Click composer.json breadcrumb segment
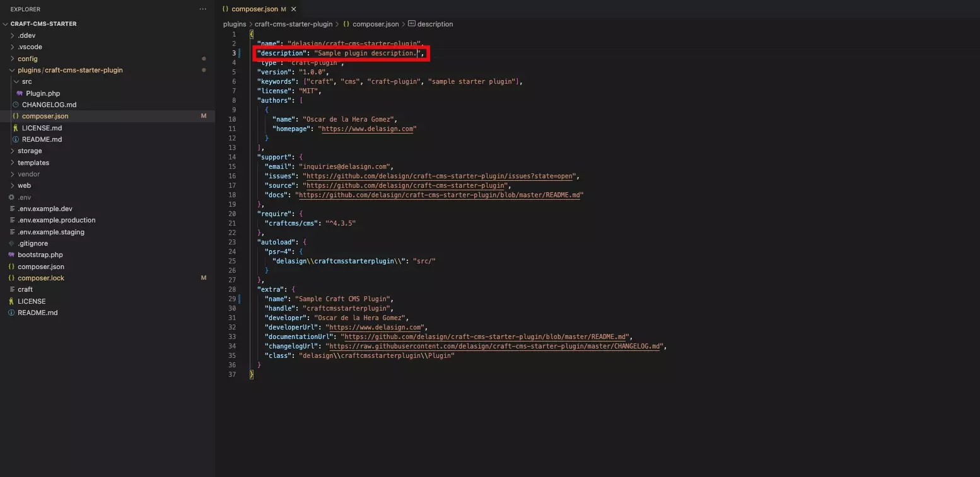980x477 pixels. (x=375, y=24)
